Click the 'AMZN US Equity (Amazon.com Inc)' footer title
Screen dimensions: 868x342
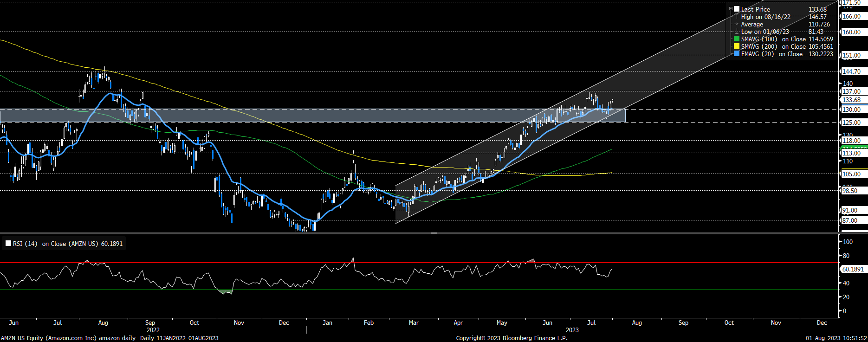(49, 338)
